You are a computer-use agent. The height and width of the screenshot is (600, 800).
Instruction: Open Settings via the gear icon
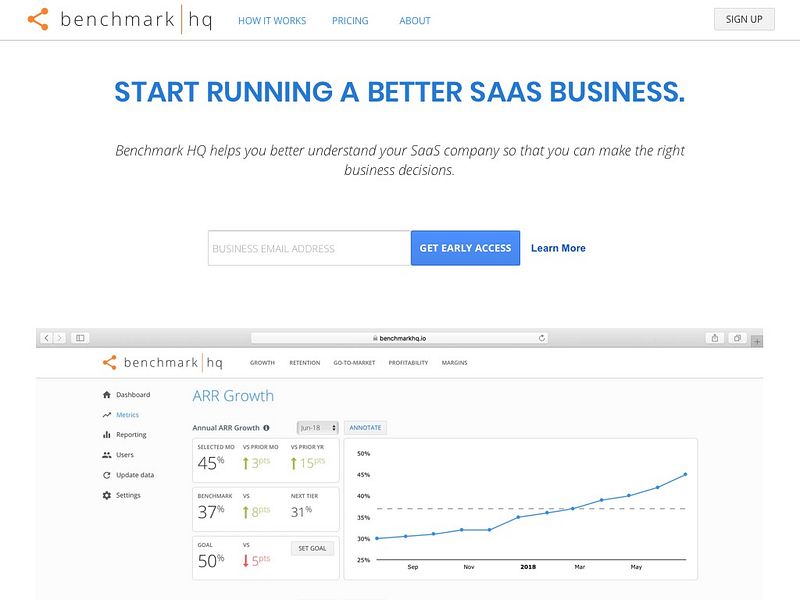(106, 495)
